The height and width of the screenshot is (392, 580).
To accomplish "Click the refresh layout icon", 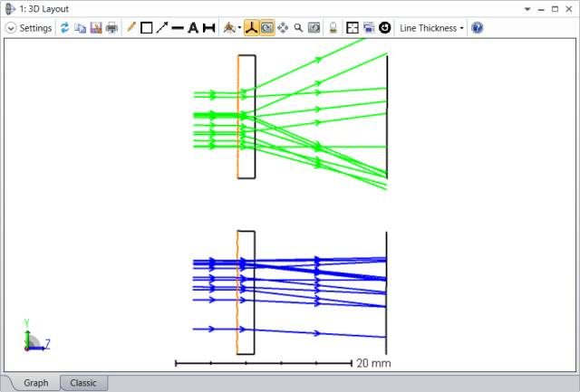I will coord(64,28).
